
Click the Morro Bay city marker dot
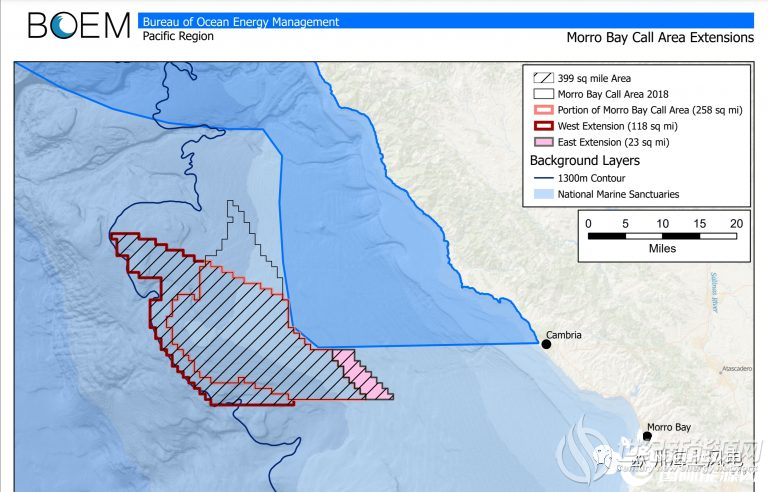tap(648, 436)
